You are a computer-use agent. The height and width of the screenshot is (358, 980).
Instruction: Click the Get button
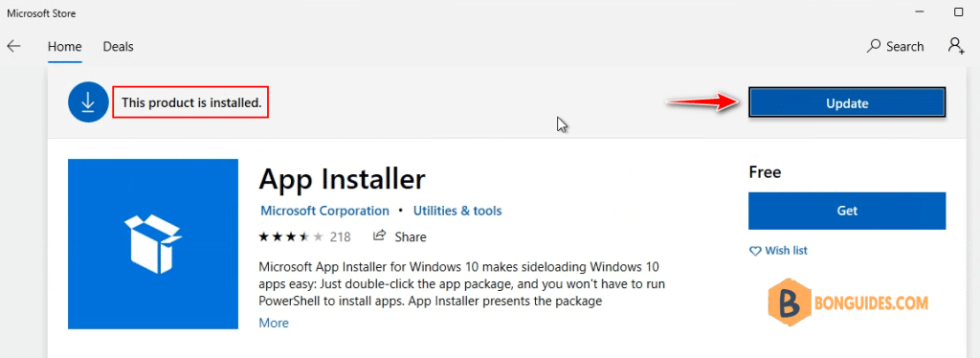coord(847,211)
